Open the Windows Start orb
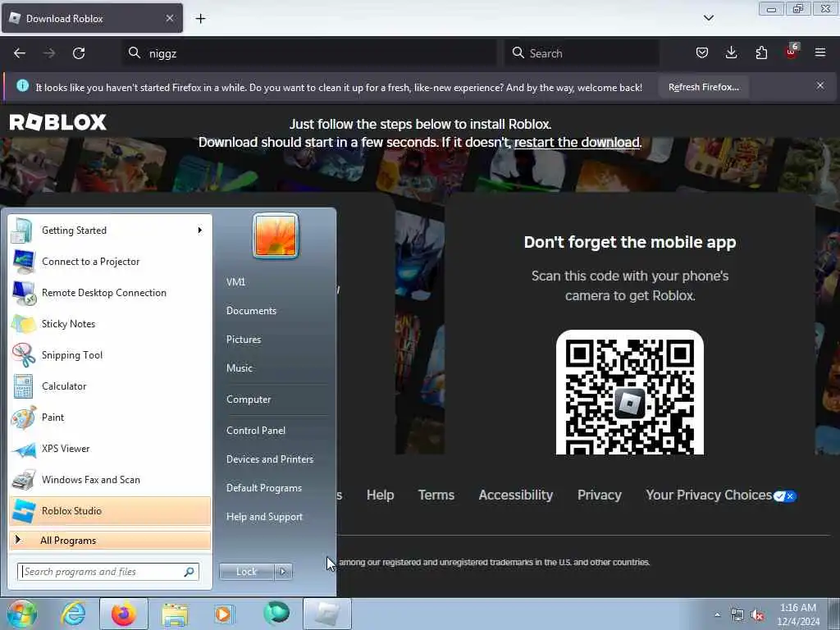Viewport: 840px width, 630px height. click(x=21, y=614)
